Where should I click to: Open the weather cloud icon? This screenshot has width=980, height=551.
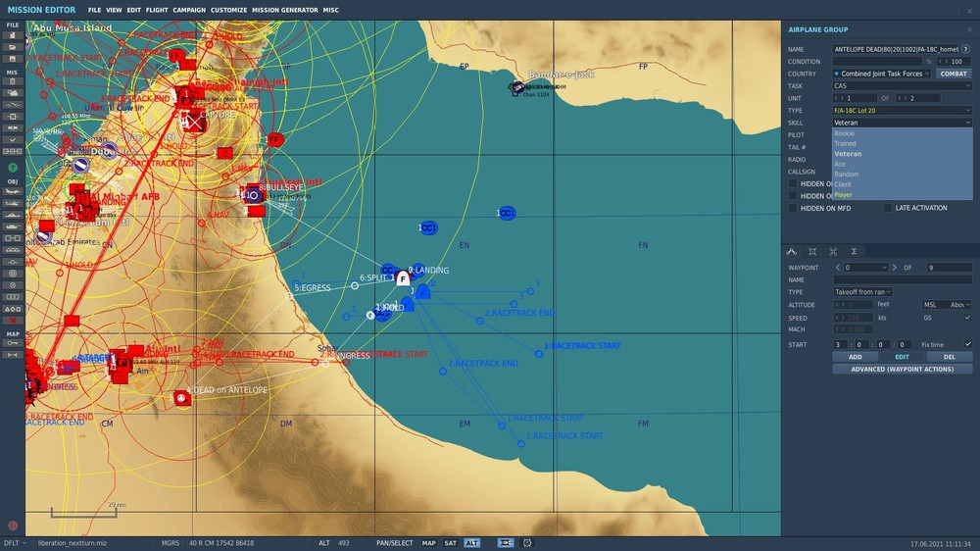click(x=13, y=93)
